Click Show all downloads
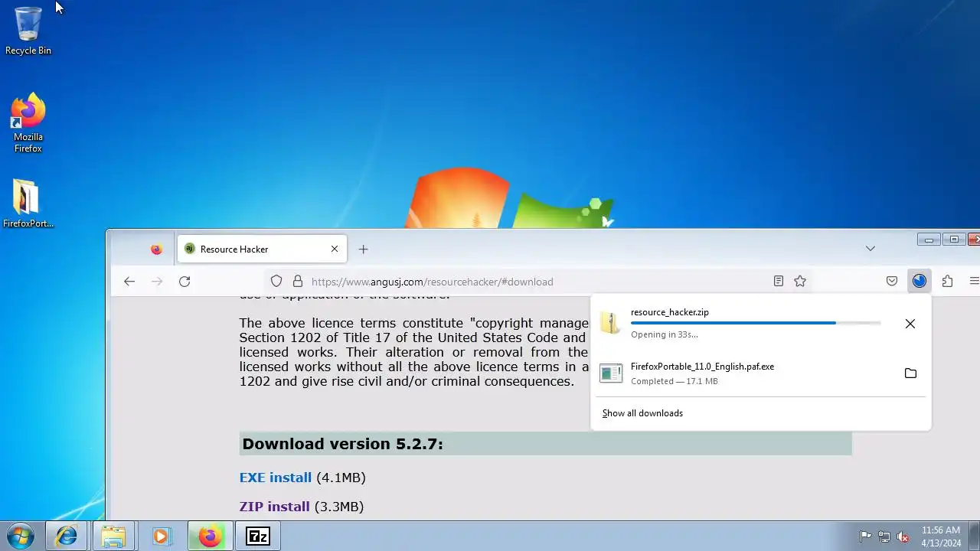980x551 pixels. tap(642, 413)
